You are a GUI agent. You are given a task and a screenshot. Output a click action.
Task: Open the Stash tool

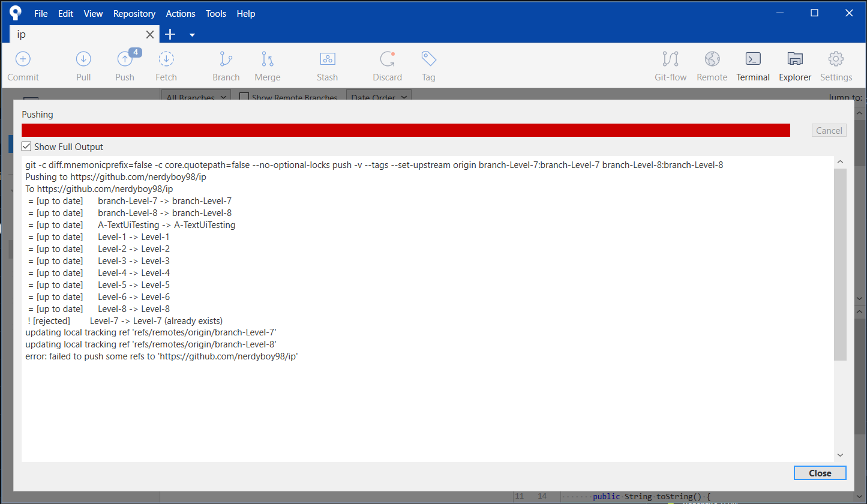(x=327, y=65)
